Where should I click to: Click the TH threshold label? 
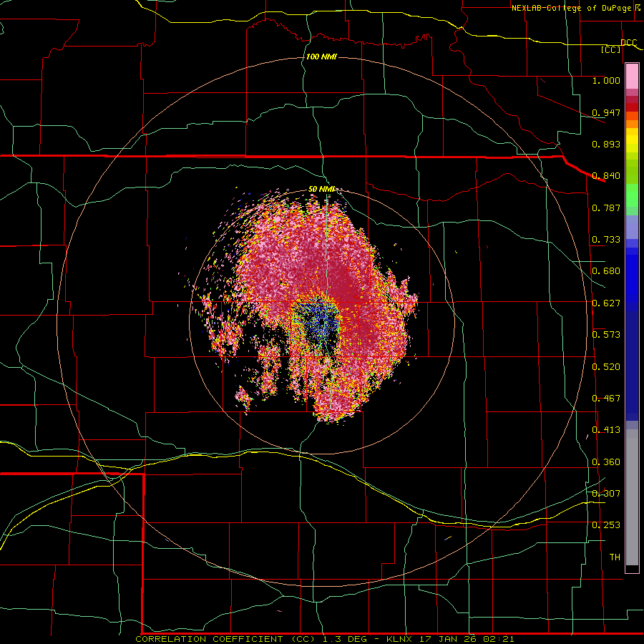click(615, 557)
